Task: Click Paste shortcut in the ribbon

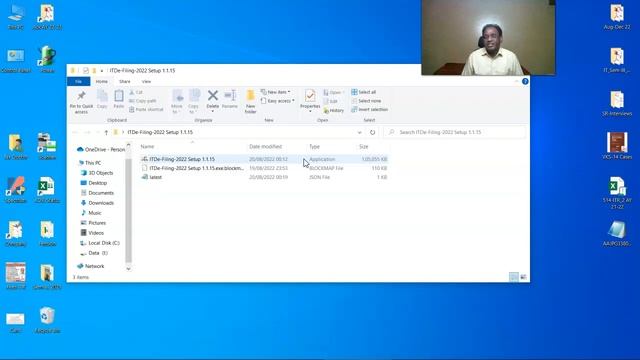Action: point(146,109)
